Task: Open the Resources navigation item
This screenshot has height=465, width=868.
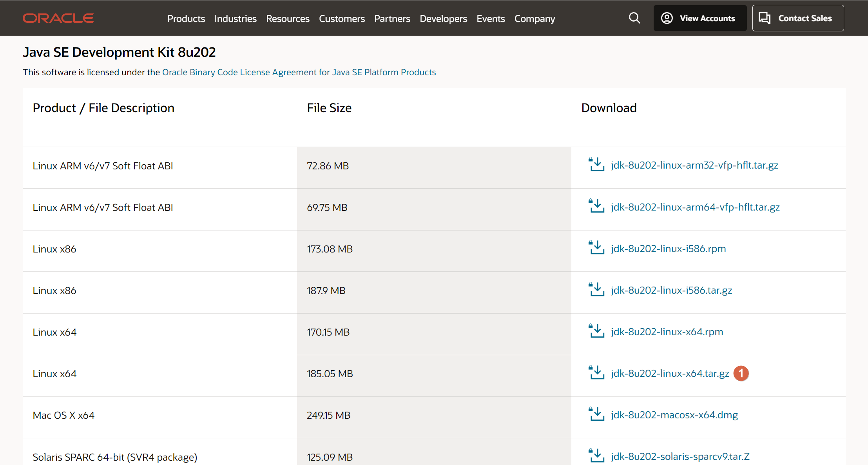Action: pyautogui.click(x=288, y=18)
